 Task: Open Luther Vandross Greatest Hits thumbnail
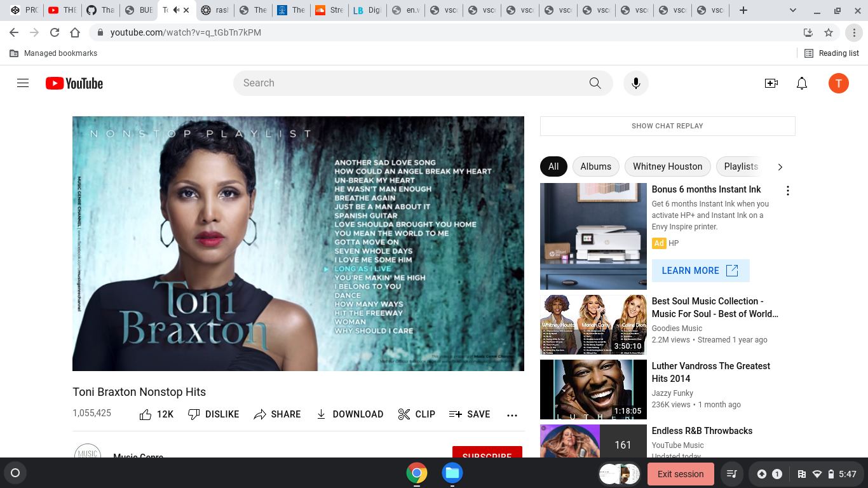click(x=593, y=390)
